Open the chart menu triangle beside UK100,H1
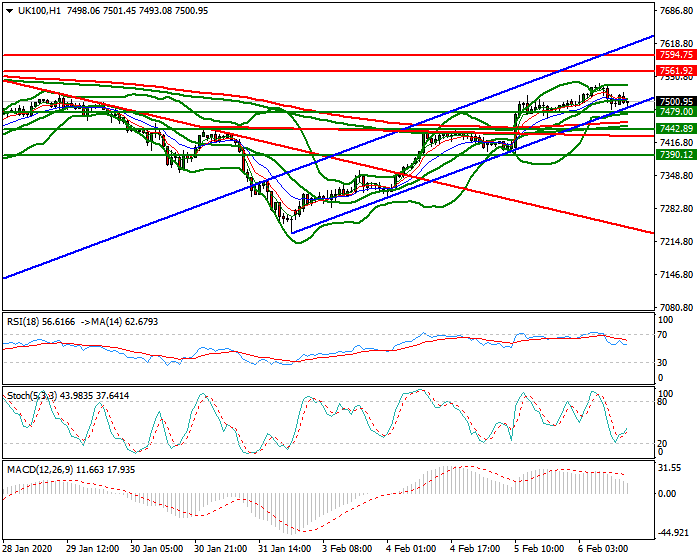The height and width of the screenshot is (560, 700). coord(10,11)
